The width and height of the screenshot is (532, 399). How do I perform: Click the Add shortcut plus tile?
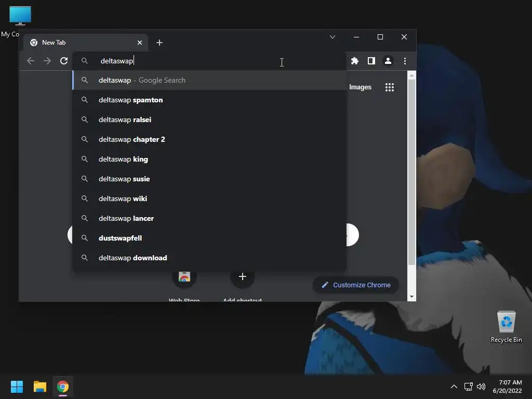pos(242,276)
